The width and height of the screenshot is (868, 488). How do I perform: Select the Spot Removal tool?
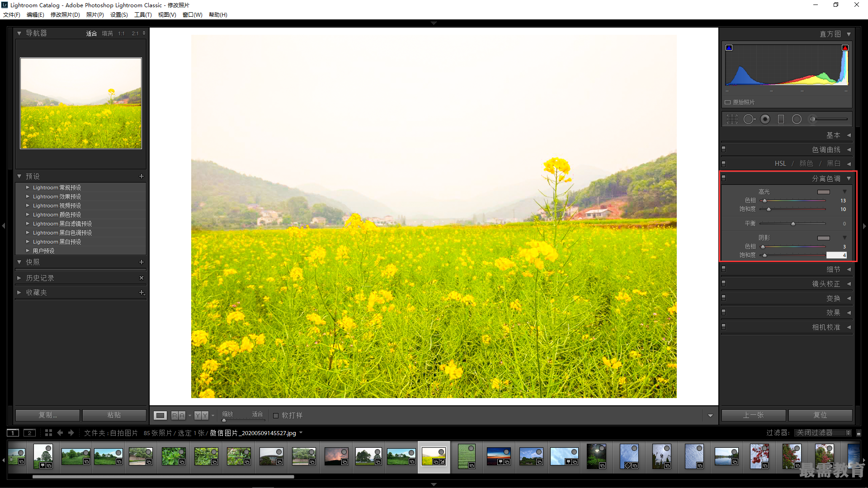(749, 119)
